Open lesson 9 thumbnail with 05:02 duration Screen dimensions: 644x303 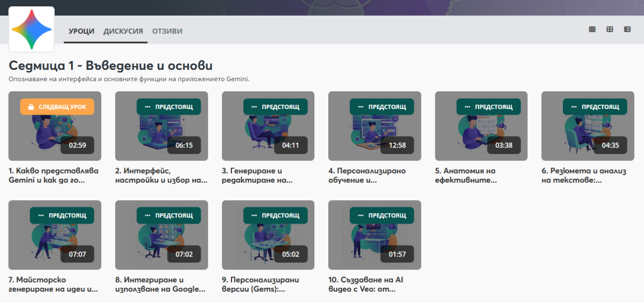click(268, 235)
